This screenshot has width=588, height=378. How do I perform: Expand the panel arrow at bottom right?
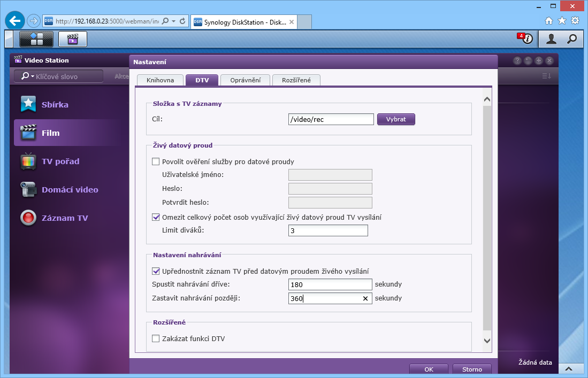pos(569,369)
